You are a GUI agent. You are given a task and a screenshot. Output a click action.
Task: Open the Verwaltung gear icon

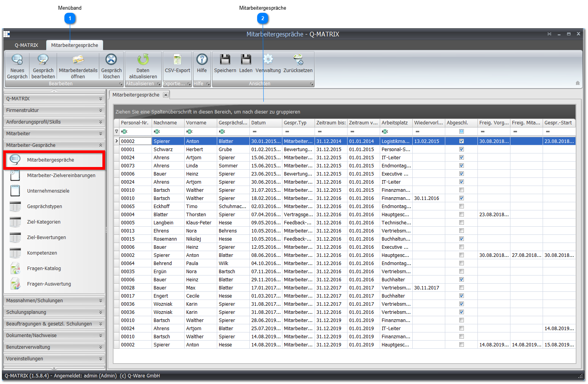[x=268, y=59]
